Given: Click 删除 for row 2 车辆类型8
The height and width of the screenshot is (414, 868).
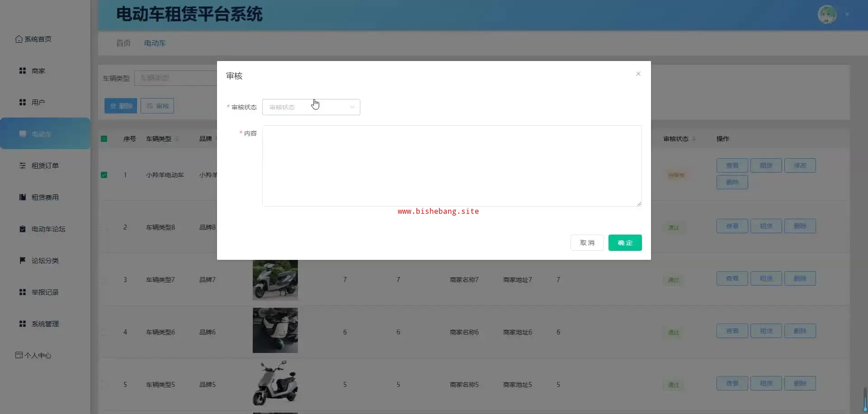Looking at the screenshot, I should point(800,226).
